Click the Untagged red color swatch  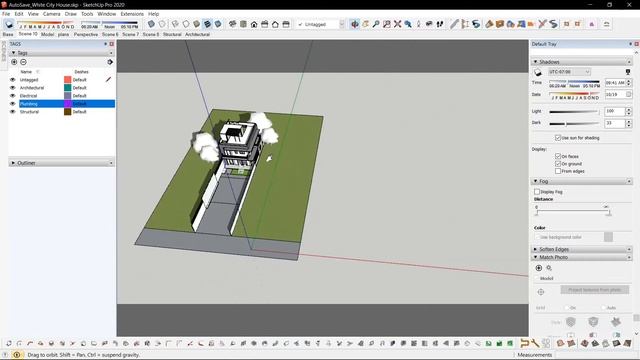click(x=68, y=80)
